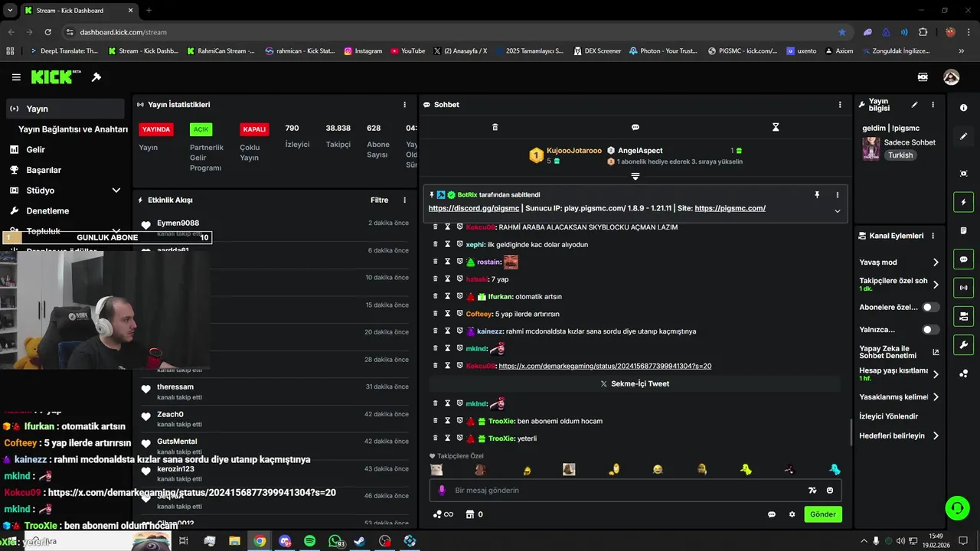Click the pin icon next to Kick logo
Image resolution: width=980 pixels, height=551 pixels.
coord(96,77)
